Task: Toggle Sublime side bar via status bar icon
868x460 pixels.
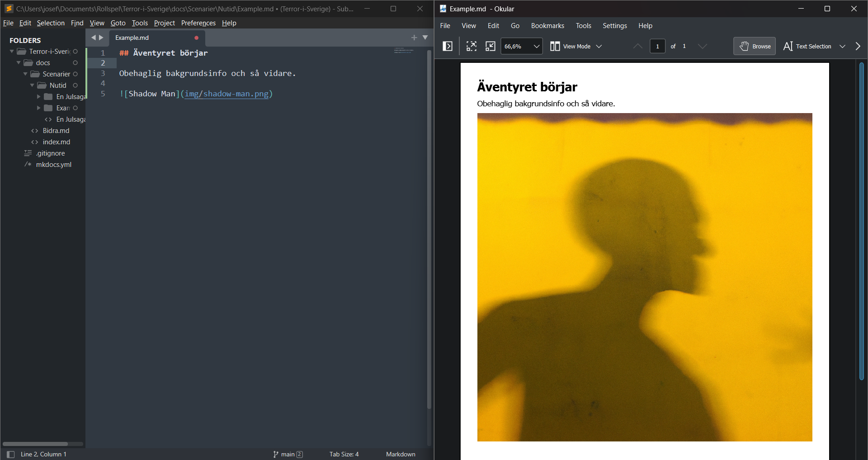Action: coord(11,454)
